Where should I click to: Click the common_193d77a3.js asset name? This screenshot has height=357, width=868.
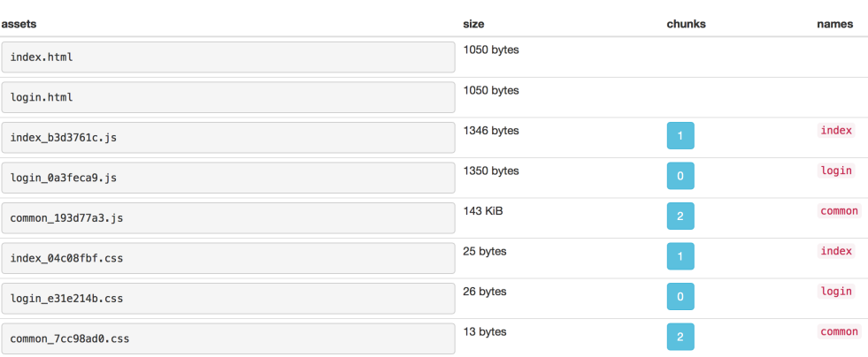pos(228,218)
